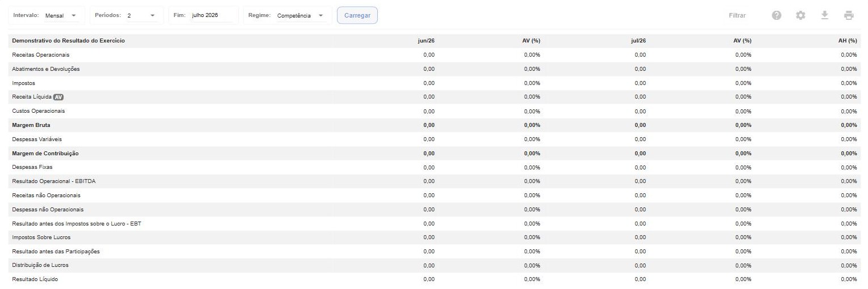Open the Regime Competência dropdown

coord(288,15)
